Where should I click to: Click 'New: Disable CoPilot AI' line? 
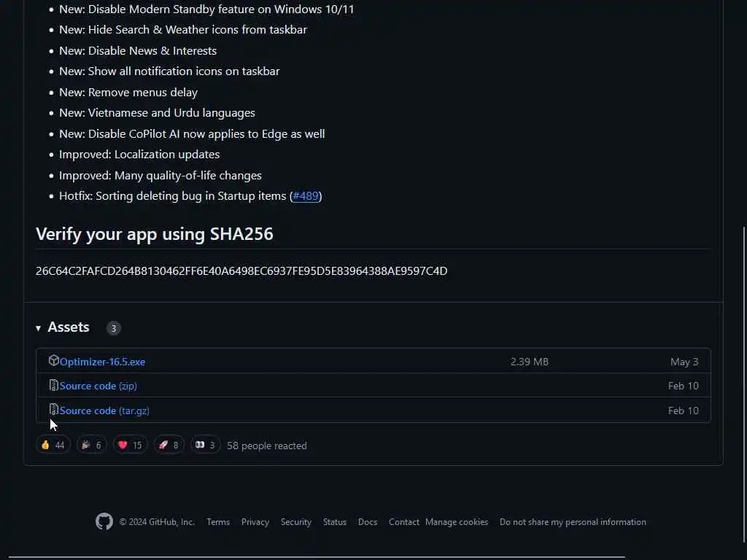tap(192, 134)
